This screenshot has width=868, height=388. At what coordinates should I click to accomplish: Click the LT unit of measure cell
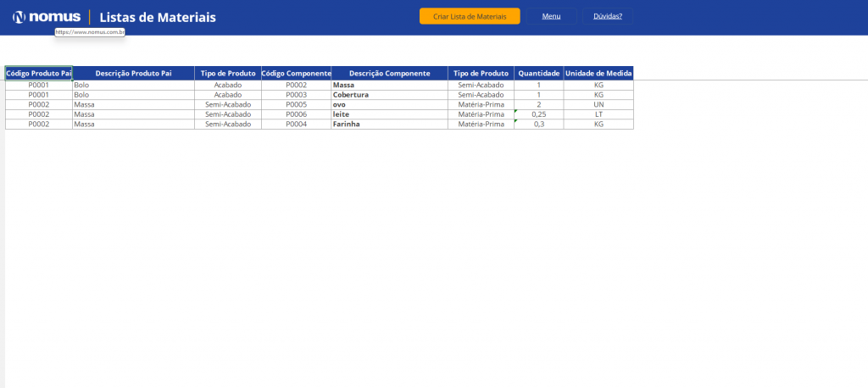[x=598, y=114]
